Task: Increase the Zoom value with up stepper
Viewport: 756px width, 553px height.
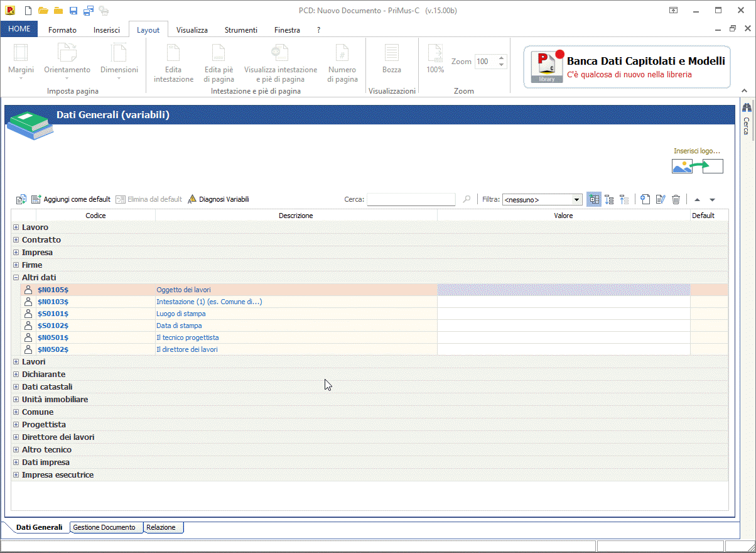Action: [501, 58]
